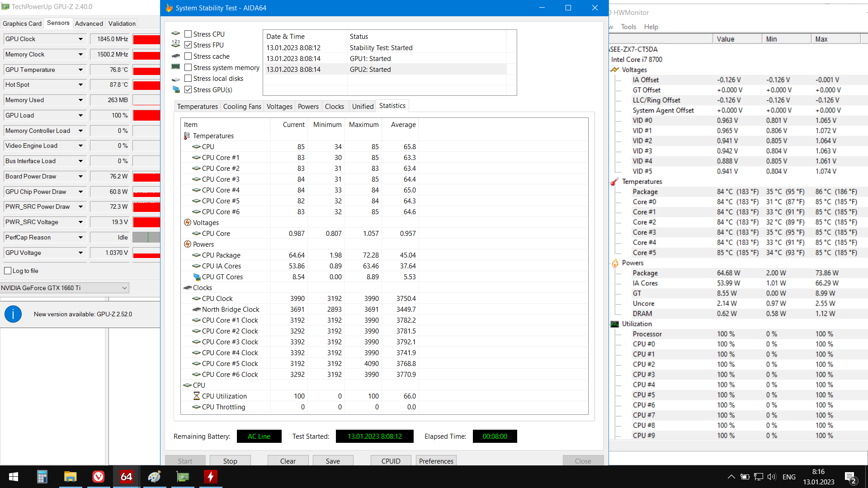Click the HWMonitor lightning taskbar icon
The height and width of the screenshot is (488, 868).
(211, 477)
